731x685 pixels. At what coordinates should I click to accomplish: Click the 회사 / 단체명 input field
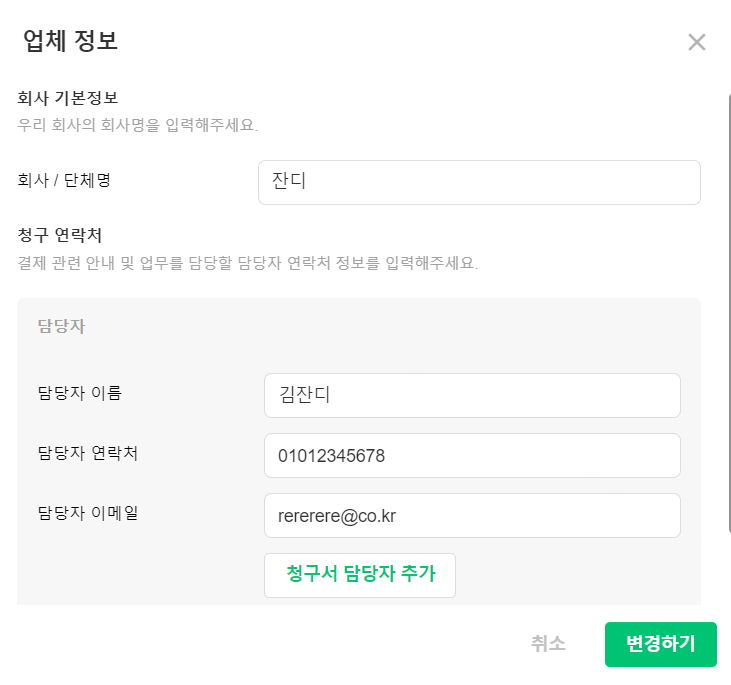(479, 182)
